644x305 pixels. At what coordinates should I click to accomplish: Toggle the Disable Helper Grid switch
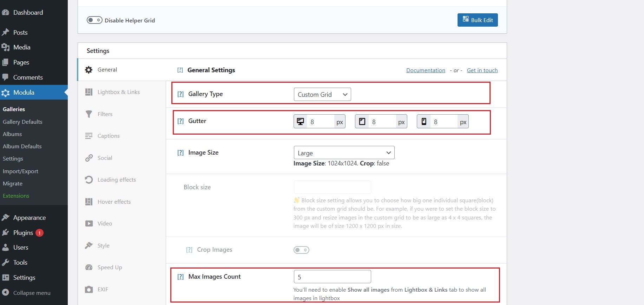click(94, 20)
